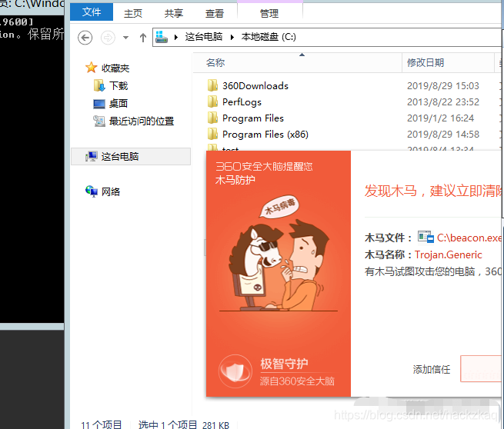Go up one folder level
504x429 pixels.
tap(143, 38)
